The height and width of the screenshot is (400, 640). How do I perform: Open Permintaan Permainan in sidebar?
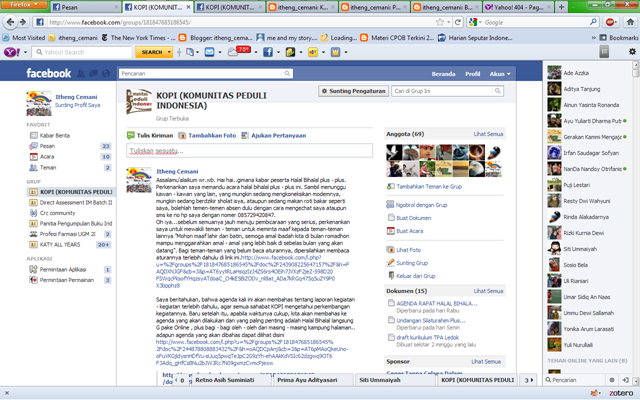[69, 280]
